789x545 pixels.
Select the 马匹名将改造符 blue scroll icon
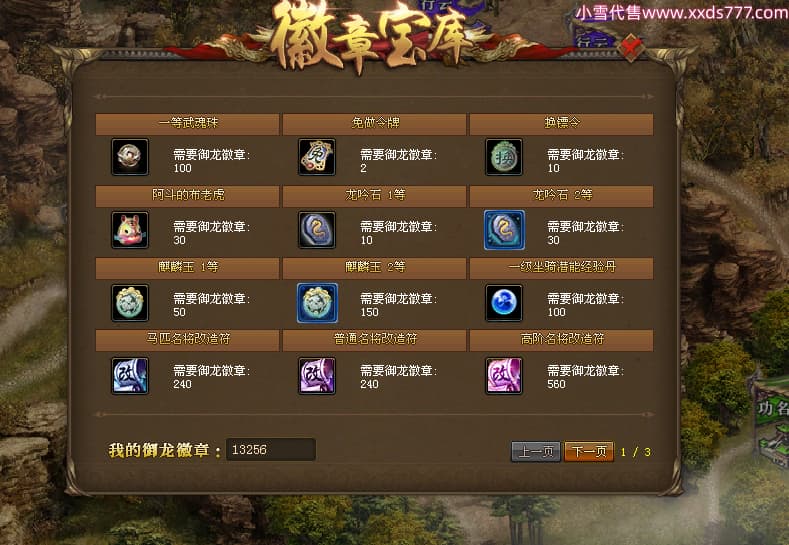130,375
